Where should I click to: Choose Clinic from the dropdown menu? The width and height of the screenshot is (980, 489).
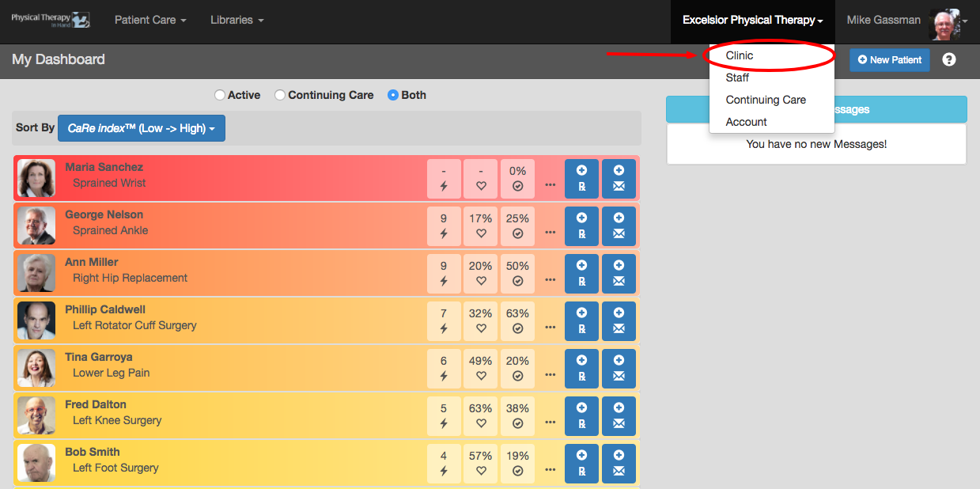[772, 55]
